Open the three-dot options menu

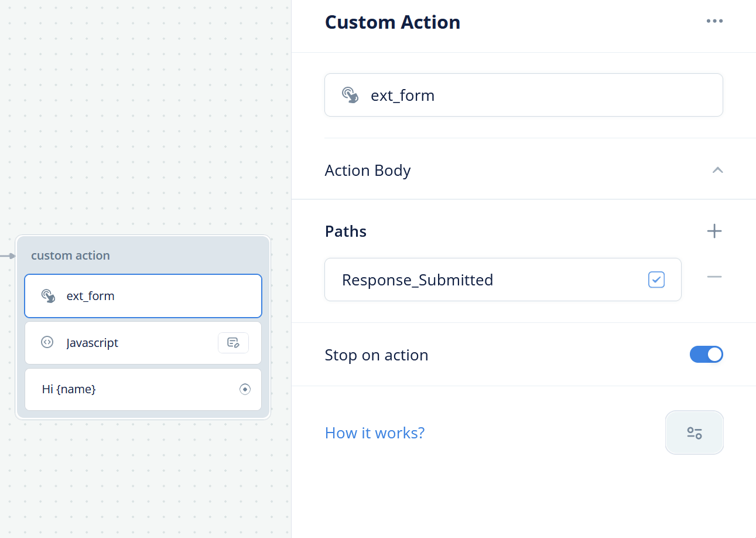(714, 21)
